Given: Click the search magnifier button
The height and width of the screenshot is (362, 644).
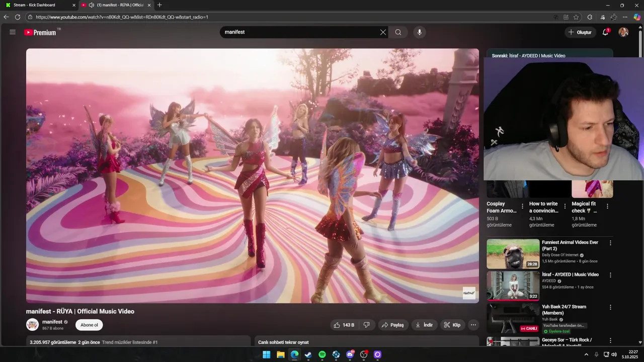Looking at the screenshot, I should [398, 32].
